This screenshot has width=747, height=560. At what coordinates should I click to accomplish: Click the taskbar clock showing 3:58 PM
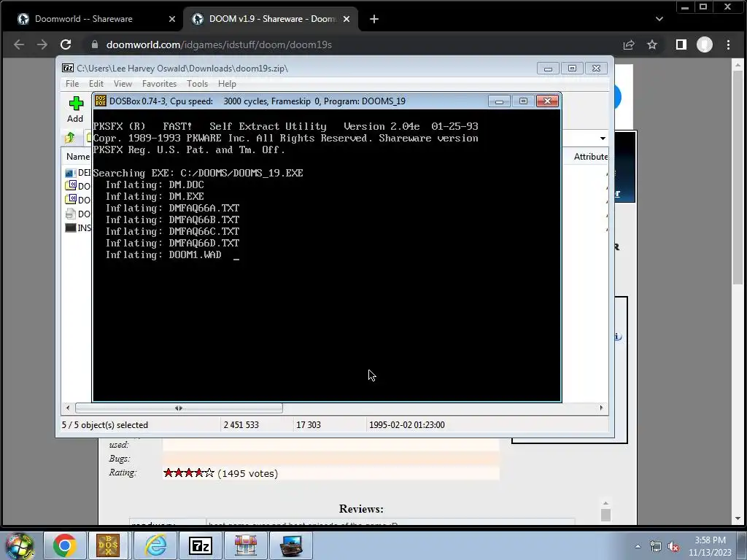tap(710, 545)
